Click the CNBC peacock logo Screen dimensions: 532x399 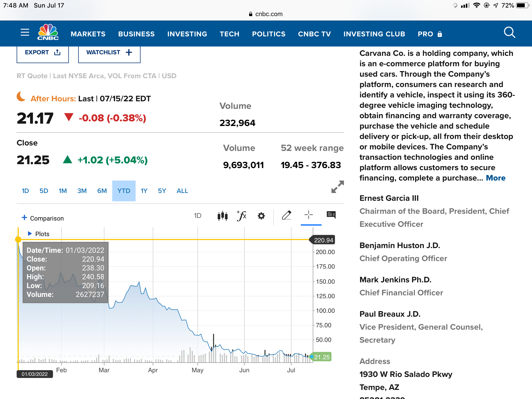(x=48, y=32)
